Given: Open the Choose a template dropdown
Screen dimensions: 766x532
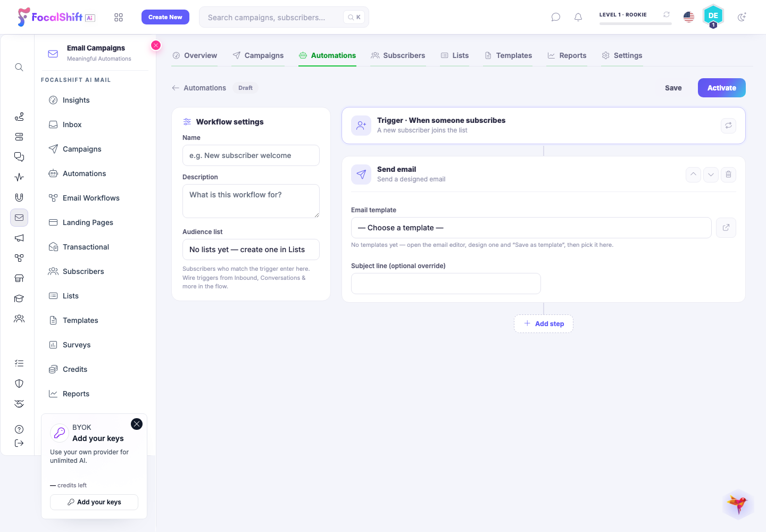Looking at the screenshot, I should tap(531, 228).
